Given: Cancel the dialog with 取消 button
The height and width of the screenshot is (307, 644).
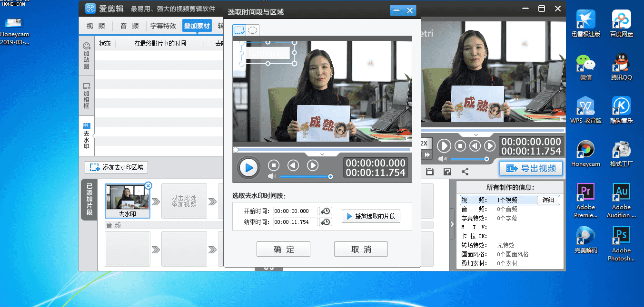Looking at the screenshot, I should pyautogui.click(x=361, y=249).
